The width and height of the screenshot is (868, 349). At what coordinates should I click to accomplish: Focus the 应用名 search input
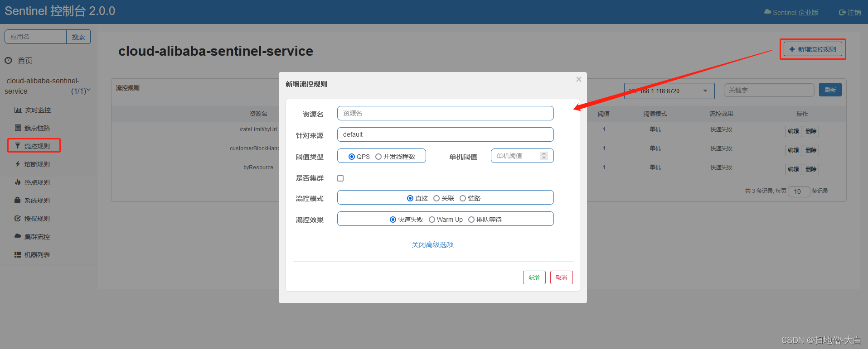35,37
